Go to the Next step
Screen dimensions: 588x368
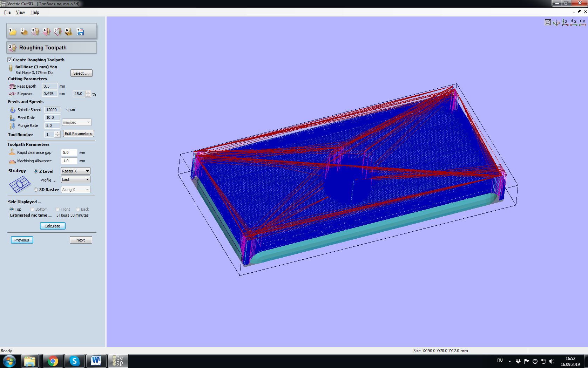[x=81, y=240]
